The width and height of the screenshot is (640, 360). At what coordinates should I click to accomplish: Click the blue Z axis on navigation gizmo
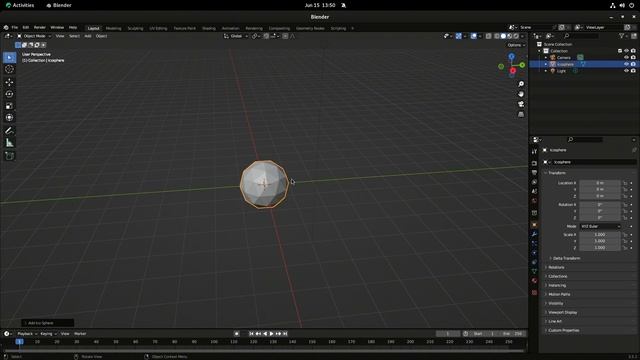coord(511,56)
